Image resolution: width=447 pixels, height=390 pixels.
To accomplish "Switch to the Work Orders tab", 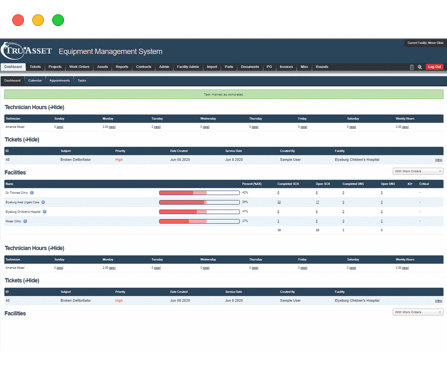I will pyautogui.click(x=79, y=67).
